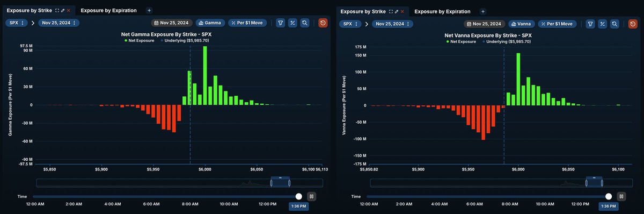Pause time playback in the Gamma panel
This screenshot has height=214, width=644.
pos(311,197)
